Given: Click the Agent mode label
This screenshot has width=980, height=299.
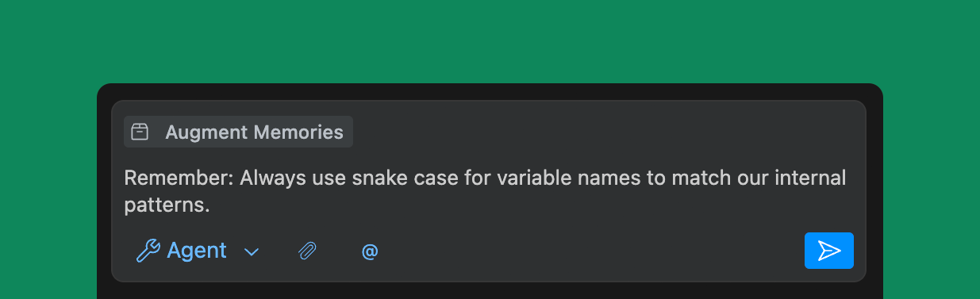Looking at the screenshot, I should (197, 251).
